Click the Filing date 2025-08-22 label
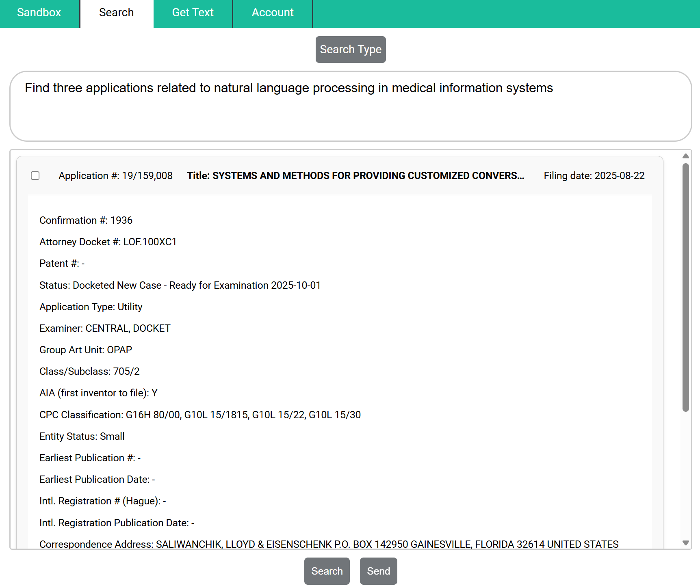The height and width of the screenshot is (588, 700). [x=594, y=175]
